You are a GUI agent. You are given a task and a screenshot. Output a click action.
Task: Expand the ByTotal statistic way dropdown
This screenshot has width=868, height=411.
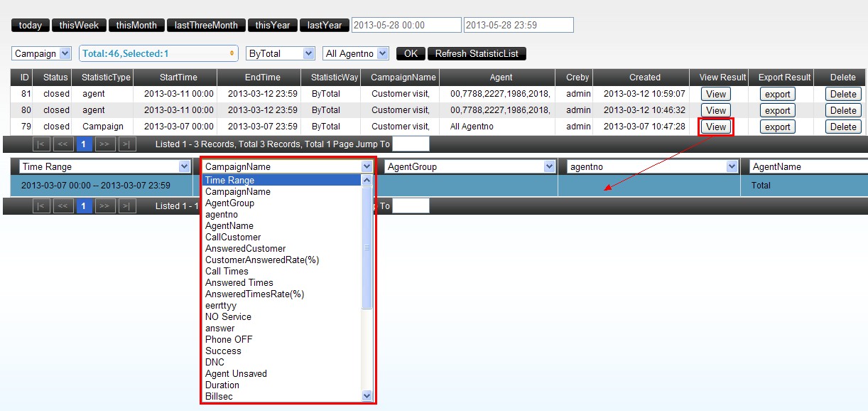280,54
